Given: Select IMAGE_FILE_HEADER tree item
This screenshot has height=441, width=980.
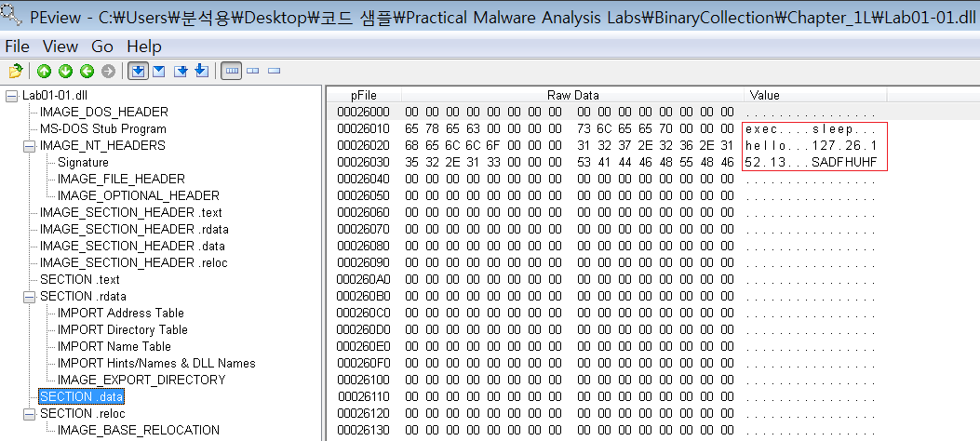Looking at the screenshot, I should pos(121,180).
